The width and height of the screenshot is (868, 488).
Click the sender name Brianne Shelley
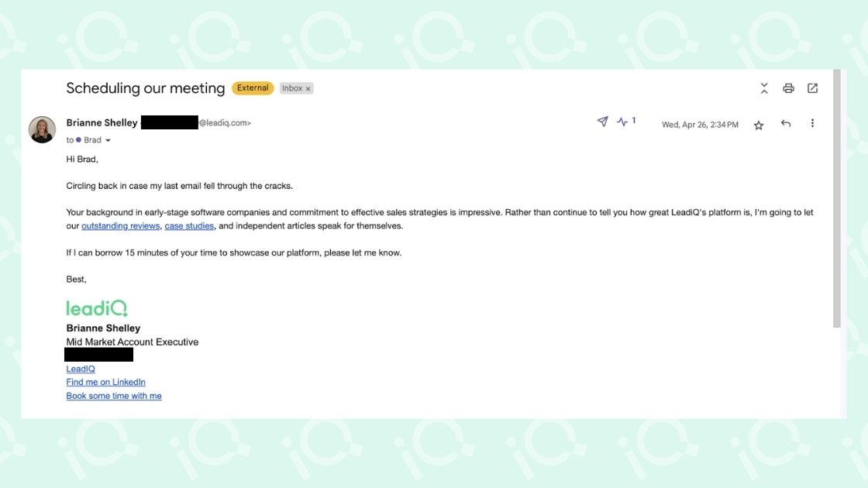[102, 123]
